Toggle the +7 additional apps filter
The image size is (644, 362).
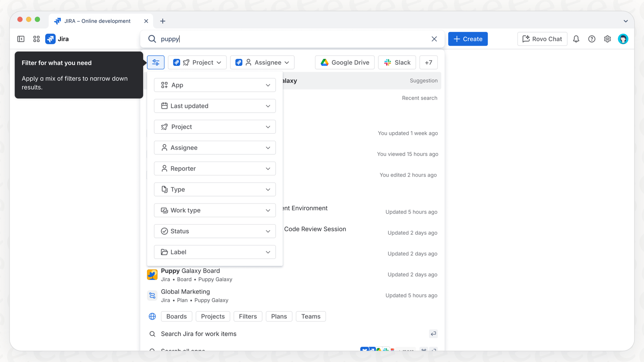coord(428,62)
